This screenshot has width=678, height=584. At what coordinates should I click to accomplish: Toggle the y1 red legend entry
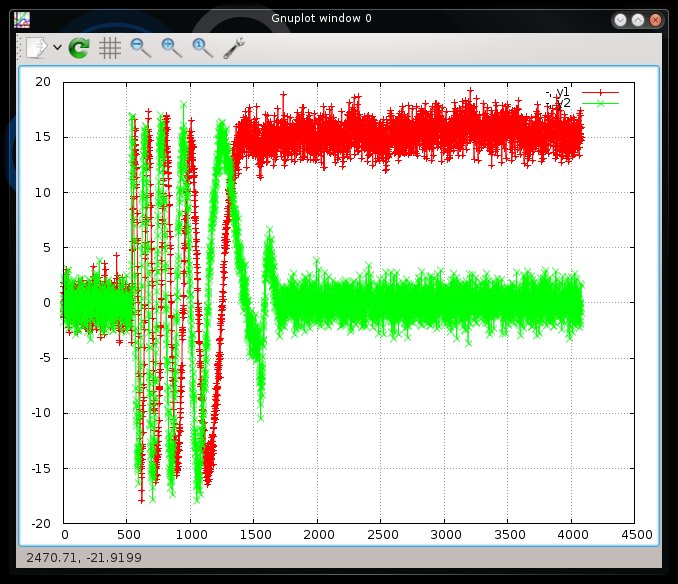click(x=562, y=92)
